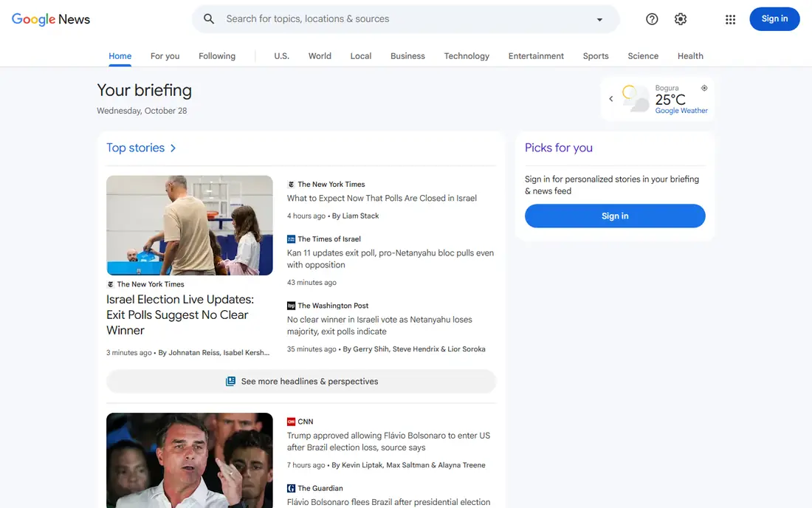812x508 pixels.
Task: Click the Google News logo
Action: [x=51, y=19]
